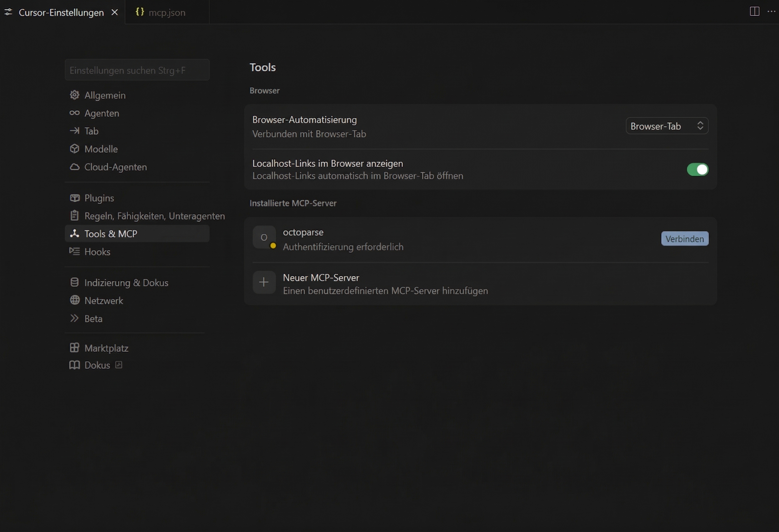Close the Cursor-Einstellungen tab
Viewport: 779px width, 532px height.
tap(115, 13)
